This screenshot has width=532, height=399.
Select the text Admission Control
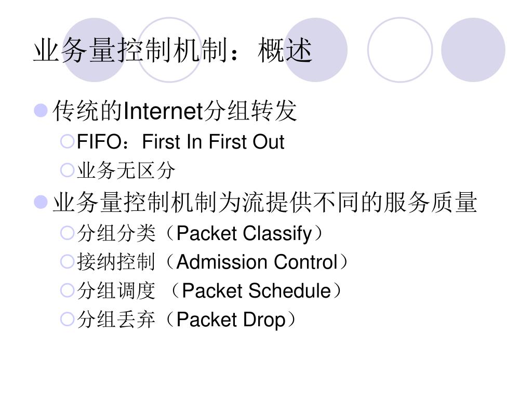pos(257,262)
